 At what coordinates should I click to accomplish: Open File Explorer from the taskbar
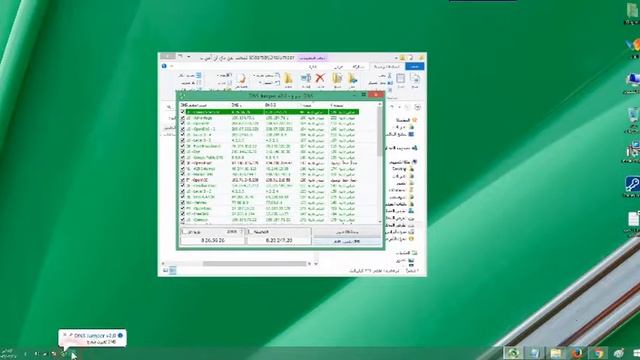(556, 353)
